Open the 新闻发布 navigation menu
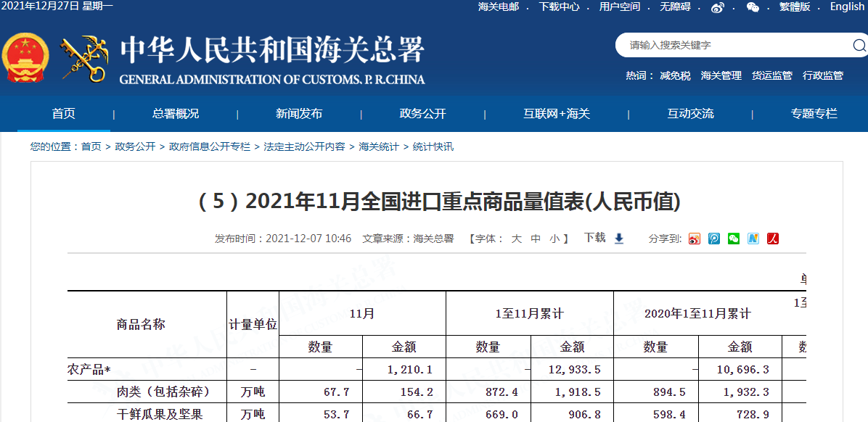The height and width of the screenshot is (422, 868). click(299, 114)
